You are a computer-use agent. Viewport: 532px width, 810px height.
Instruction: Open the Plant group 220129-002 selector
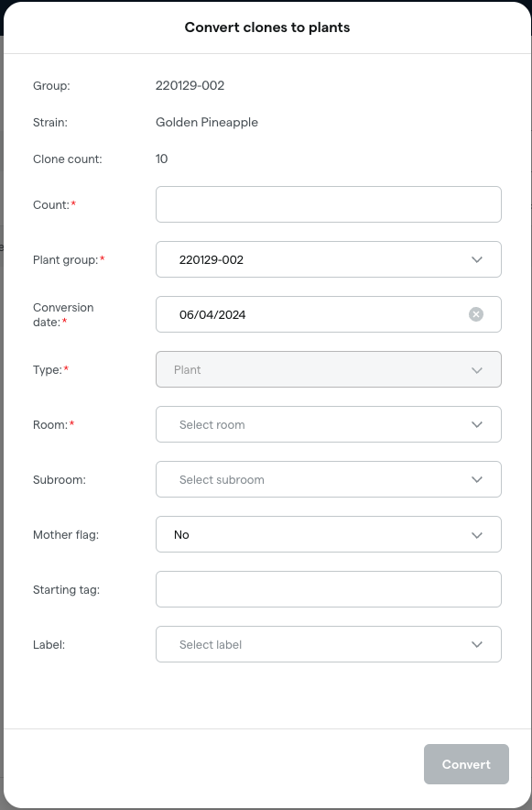329,259
